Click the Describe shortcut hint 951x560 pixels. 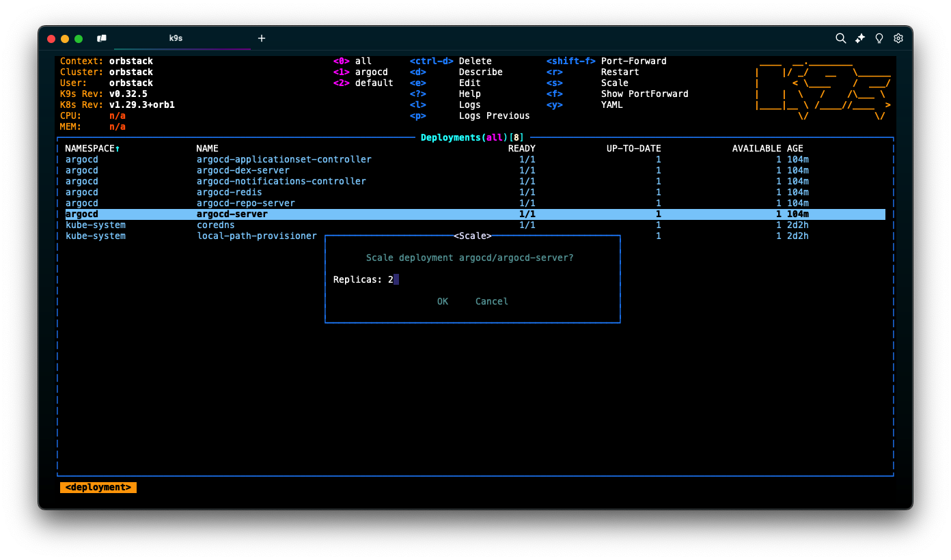coord(456,72)
